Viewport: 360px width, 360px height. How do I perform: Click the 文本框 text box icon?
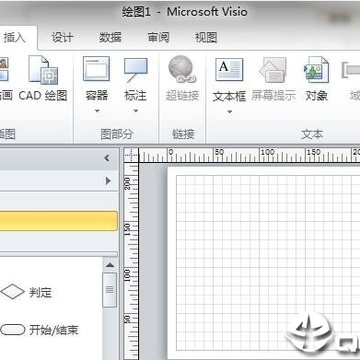point(229,70)
